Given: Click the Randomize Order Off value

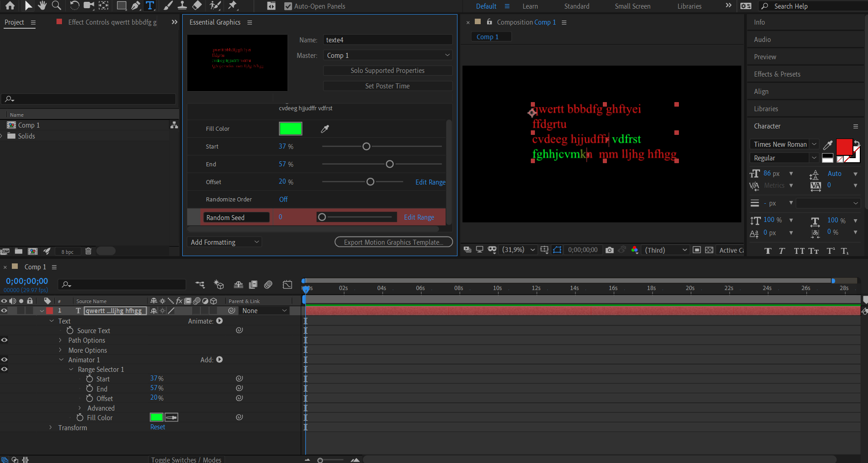Looking at the screenshot, I should (283, 199).
